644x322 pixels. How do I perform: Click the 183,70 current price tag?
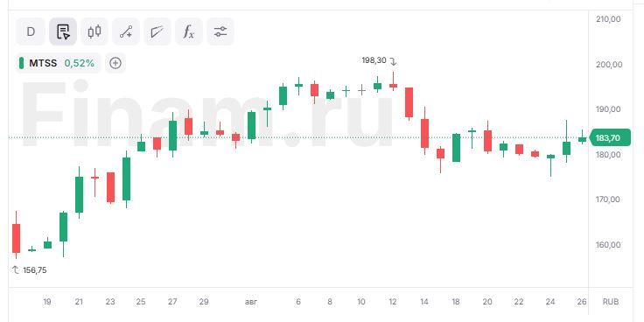pyautogui.click(x=610, y=137)
